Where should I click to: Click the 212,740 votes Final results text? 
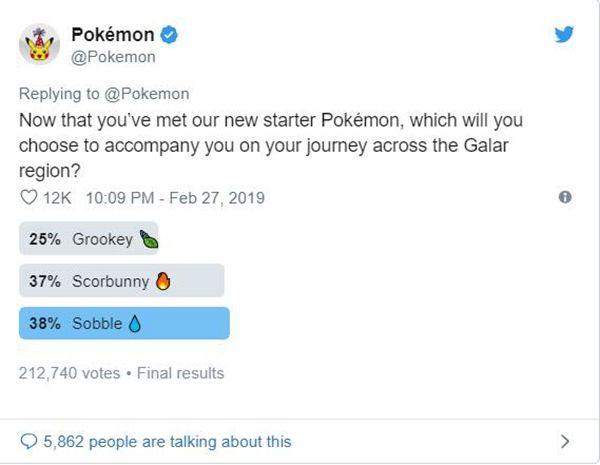[121, 373]
